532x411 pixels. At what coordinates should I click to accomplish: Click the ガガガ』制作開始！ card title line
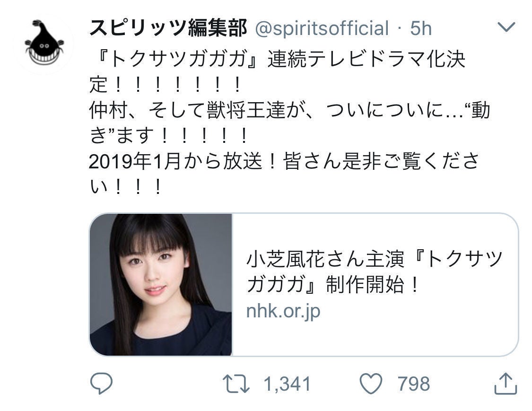333,284
